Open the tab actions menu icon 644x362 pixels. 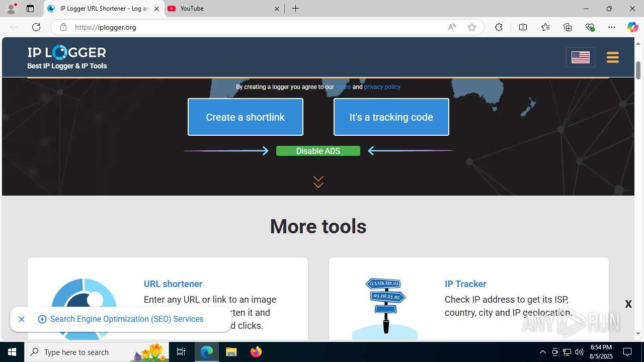click(x=30, y=9)
